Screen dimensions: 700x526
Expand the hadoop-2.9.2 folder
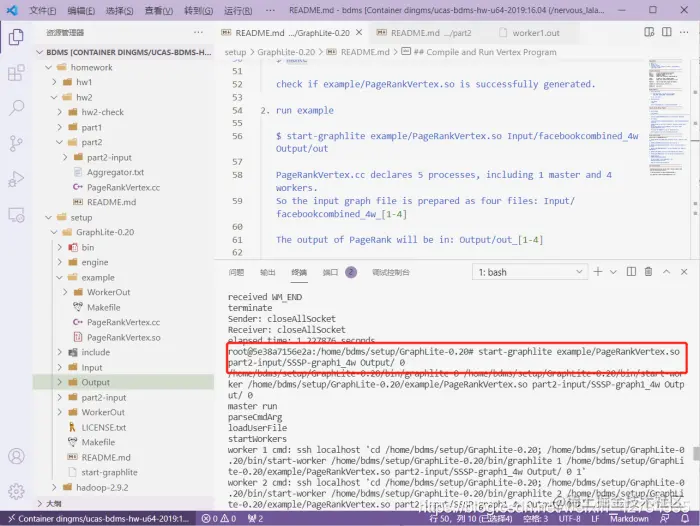click(124, 487)
